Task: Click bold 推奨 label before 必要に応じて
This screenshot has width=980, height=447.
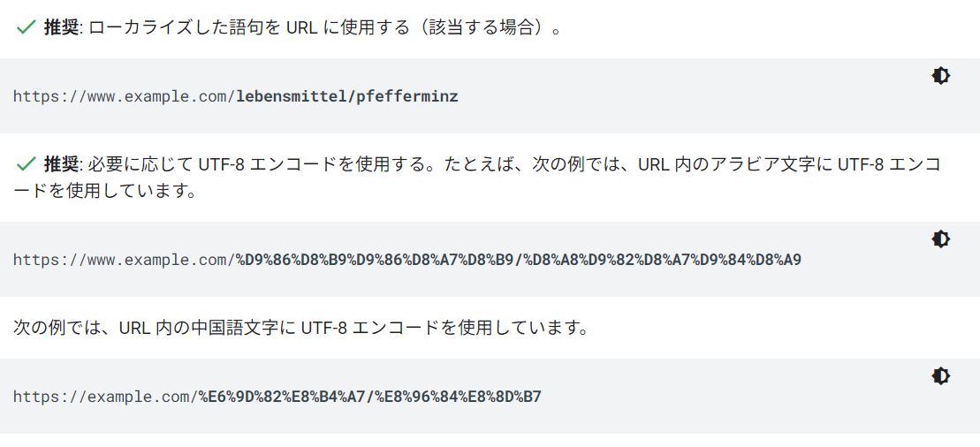Action: [x=61, y=164]
